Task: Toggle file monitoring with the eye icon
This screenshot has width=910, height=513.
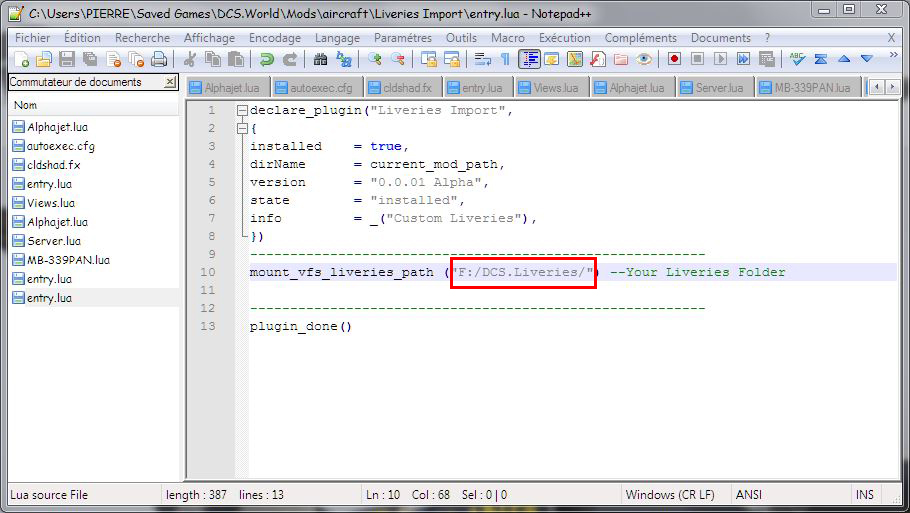Action: point(644,59)
